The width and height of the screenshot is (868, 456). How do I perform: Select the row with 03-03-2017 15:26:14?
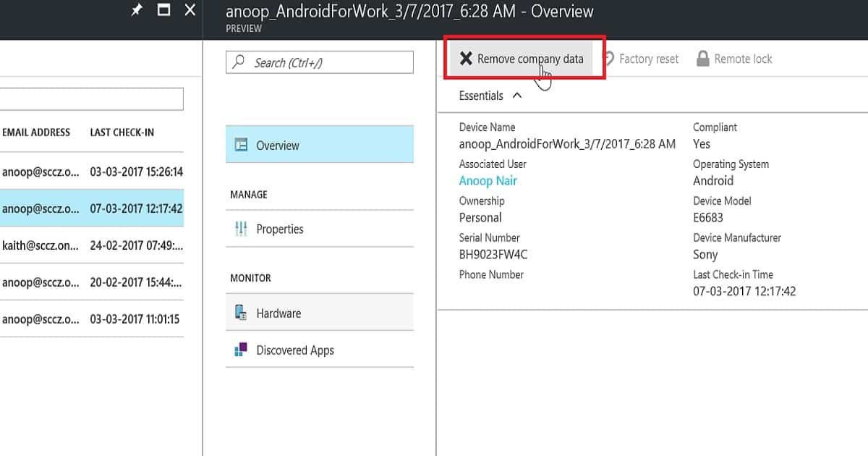92,172
